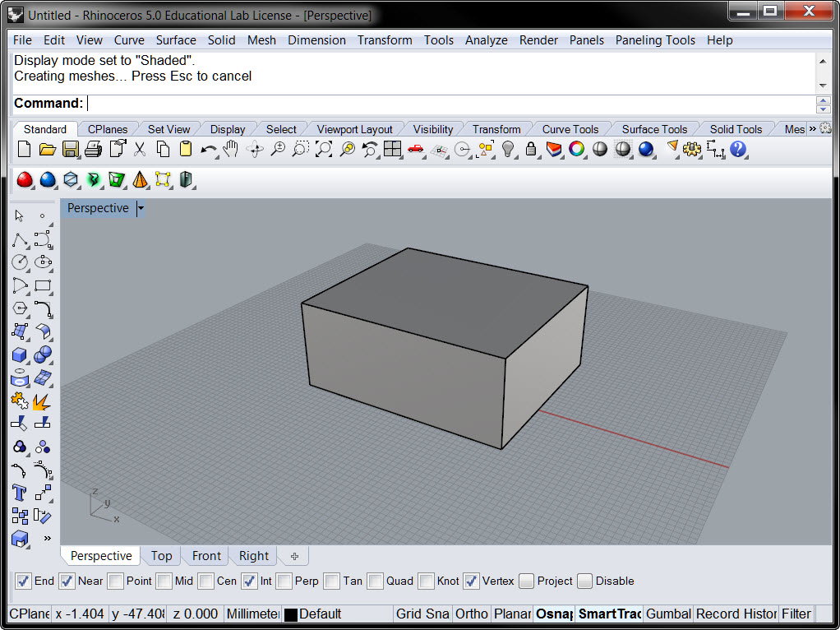This screenshot has width=840, height=630.
Task: Open the Perspective viewport title dropdown arrow
Action: click(141, 208)
